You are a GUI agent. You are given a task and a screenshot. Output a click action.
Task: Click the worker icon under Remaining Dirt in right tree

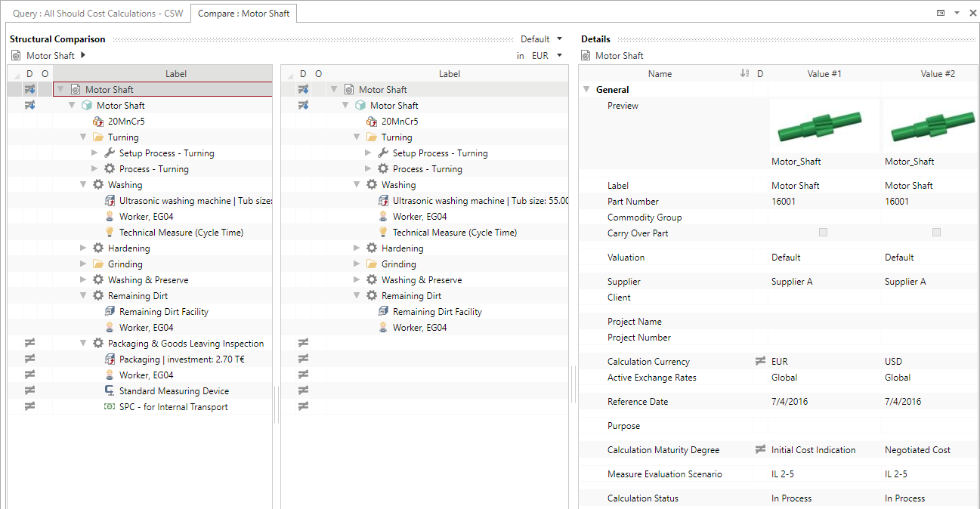tap(382, 328)
